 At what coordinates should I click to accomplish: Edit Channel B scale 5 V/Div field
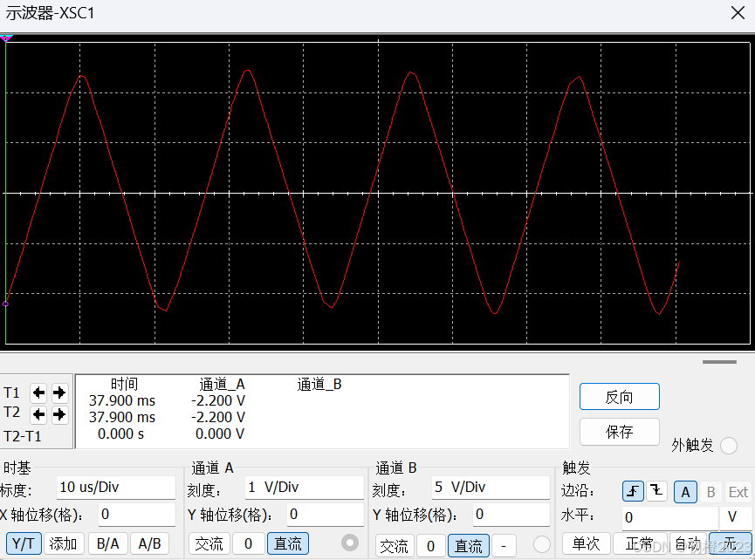pos(491,488)
